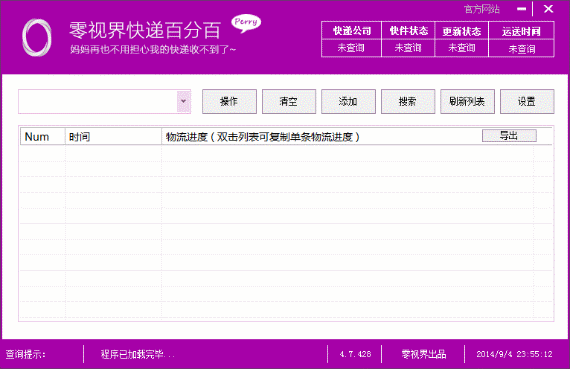Click the 操作 button
570x369 pixels.
coord(229,101)
